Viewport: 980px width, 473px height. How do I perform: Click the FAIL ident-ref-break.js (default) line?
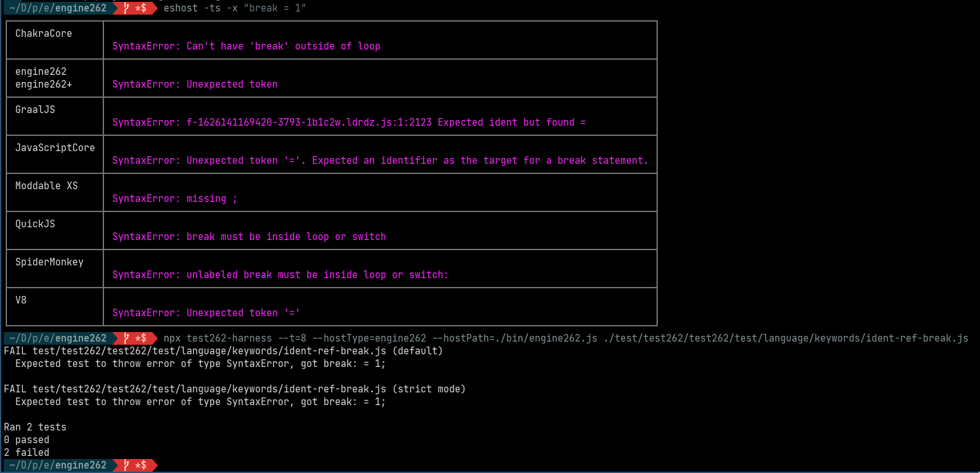click(223, 351)
